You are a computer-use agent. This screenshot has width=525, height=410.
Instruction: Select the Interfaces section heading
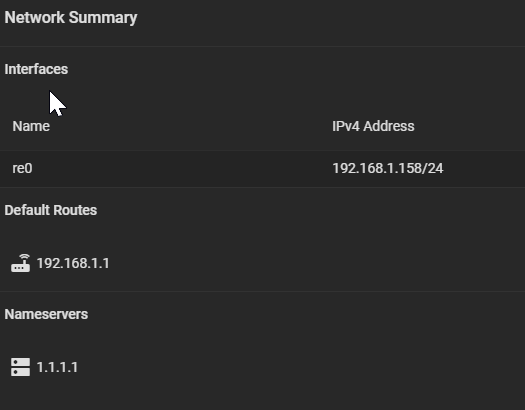pos(36,69)
